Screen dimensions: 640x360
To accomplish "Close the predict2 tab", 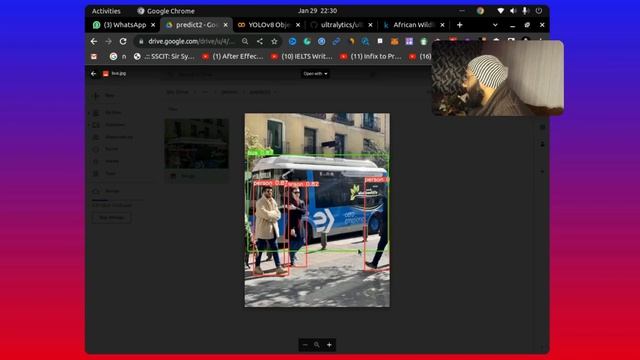I will click(x=225, y=25).
